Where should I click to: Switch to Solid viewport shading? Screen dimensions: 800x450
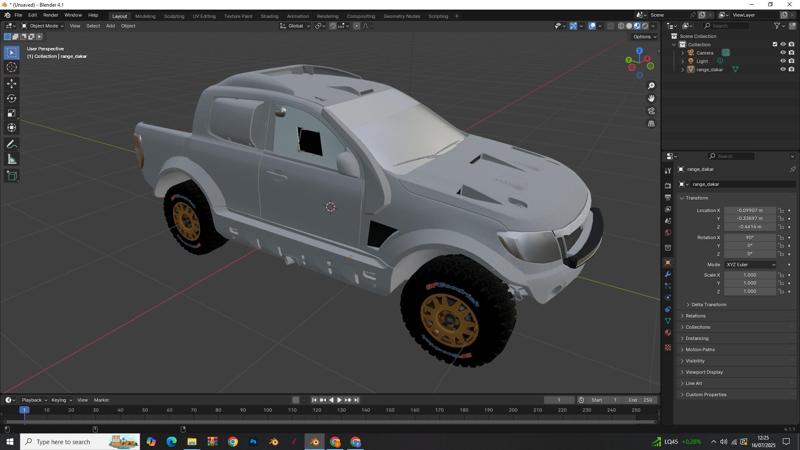(x=629, y=26)
